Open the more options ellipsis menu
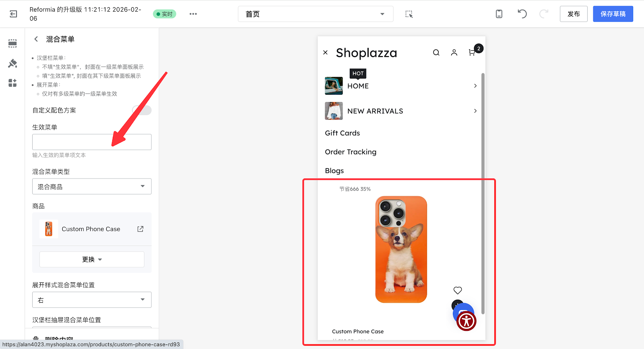Screen dimensions: 644x349 193,14
